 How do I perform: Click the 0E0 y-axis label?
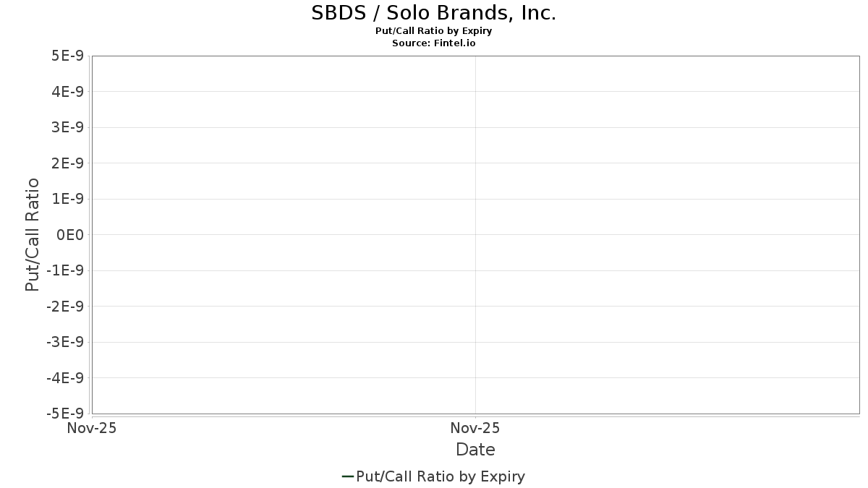coord(72,235)
